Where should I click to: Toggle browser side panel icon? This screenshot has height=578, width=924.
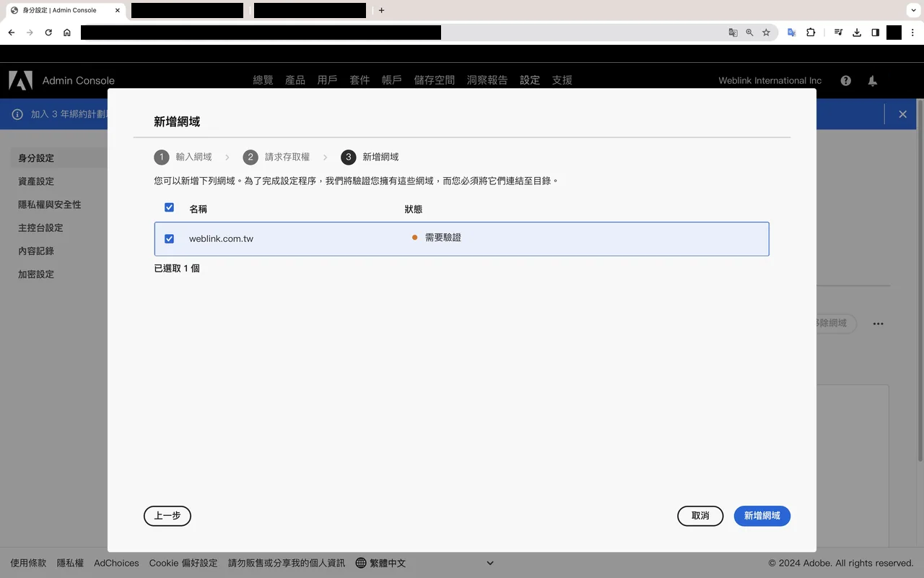click(875, 33)
